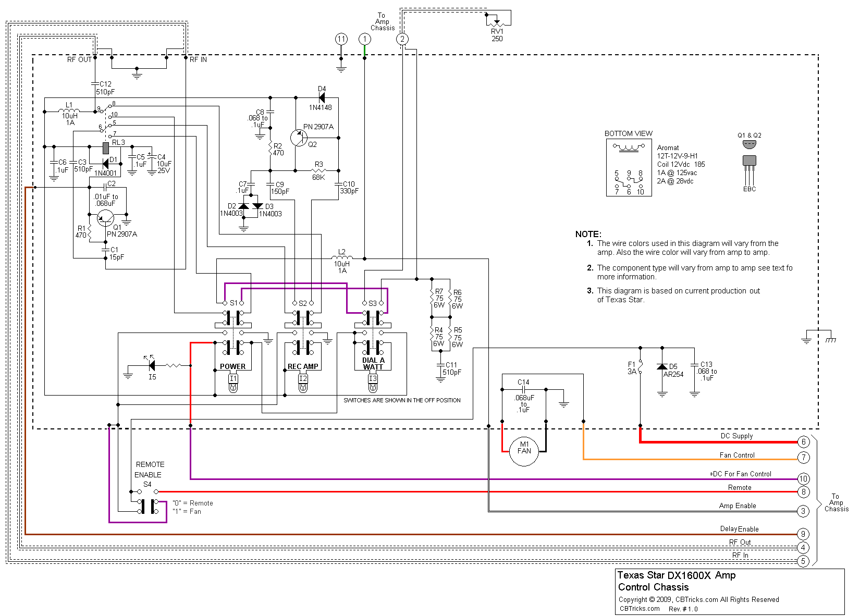Click the D4 1N4148 diode symbol
Screen dimensions: 860x616
322,97
